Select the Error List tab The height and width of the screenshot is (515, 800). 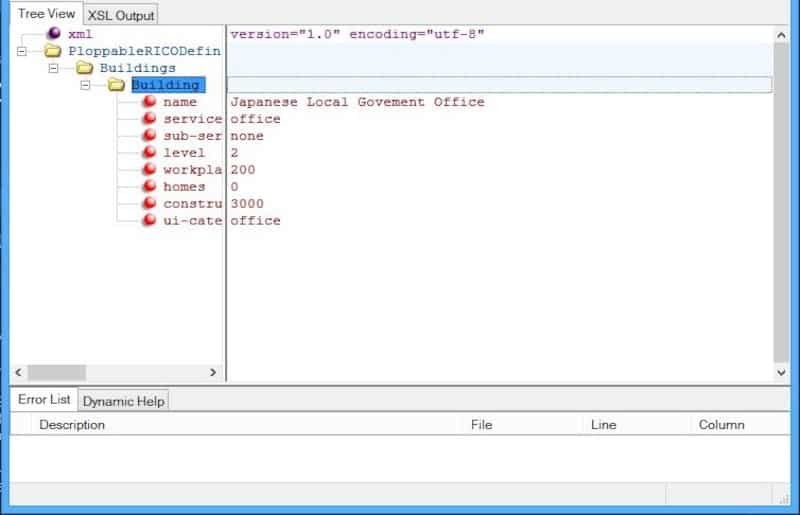pyautogui.click(x=44, y=400)
